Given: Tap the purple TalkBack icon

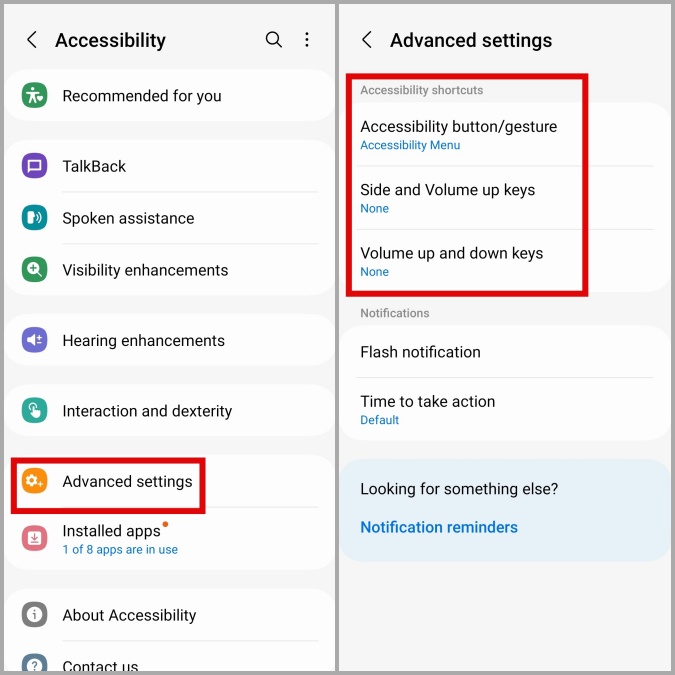Looking at the screenshot, I should (35, 166).
